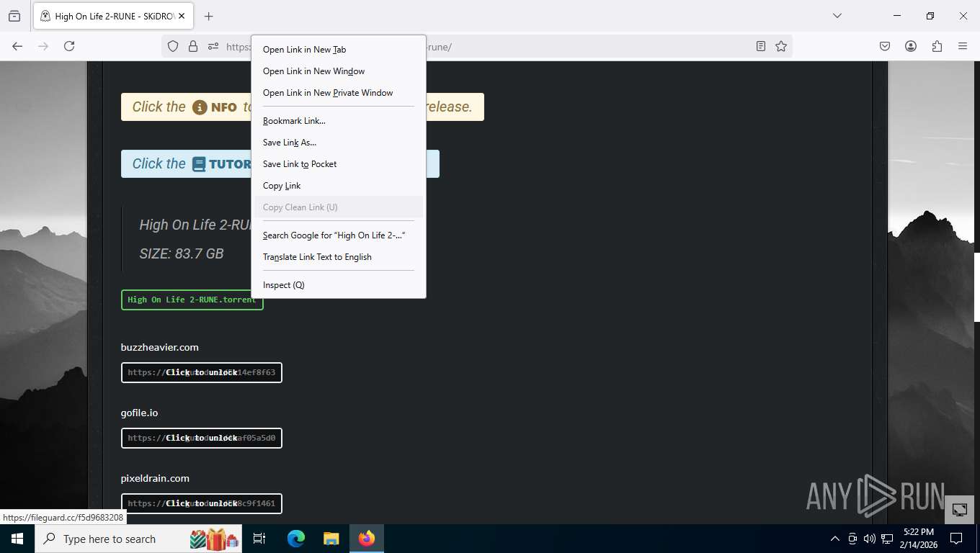Choose Open Link in New Private Window
Image resolution: width=980 pixels, height=553 pixels.
pos(339,93)
